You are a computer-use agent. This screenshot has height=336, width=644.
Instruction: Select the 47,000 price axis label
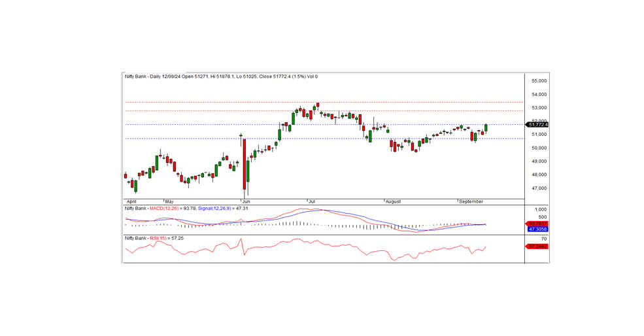coord(539,188)
